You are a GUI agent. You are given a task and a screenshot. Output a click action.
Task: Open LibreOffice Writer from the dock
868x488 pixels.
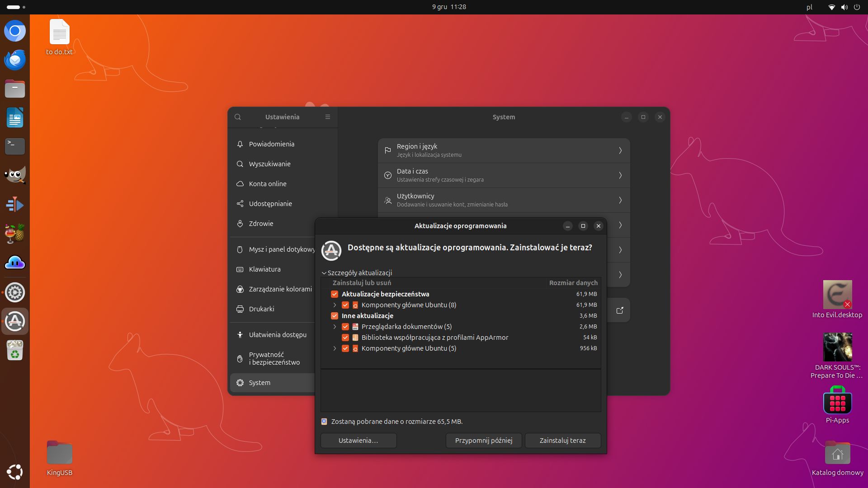click(x=15, y=117)
